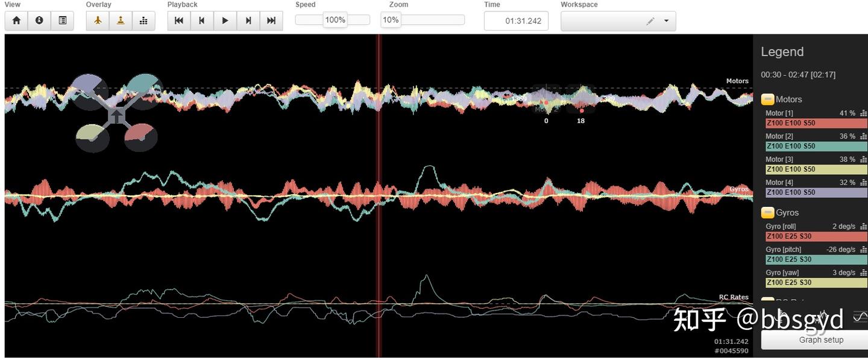The width and height of the screenshot is (868, 360).
Task: Click Motor [3] yellow color bar
Action: click(x=816, y=169)
